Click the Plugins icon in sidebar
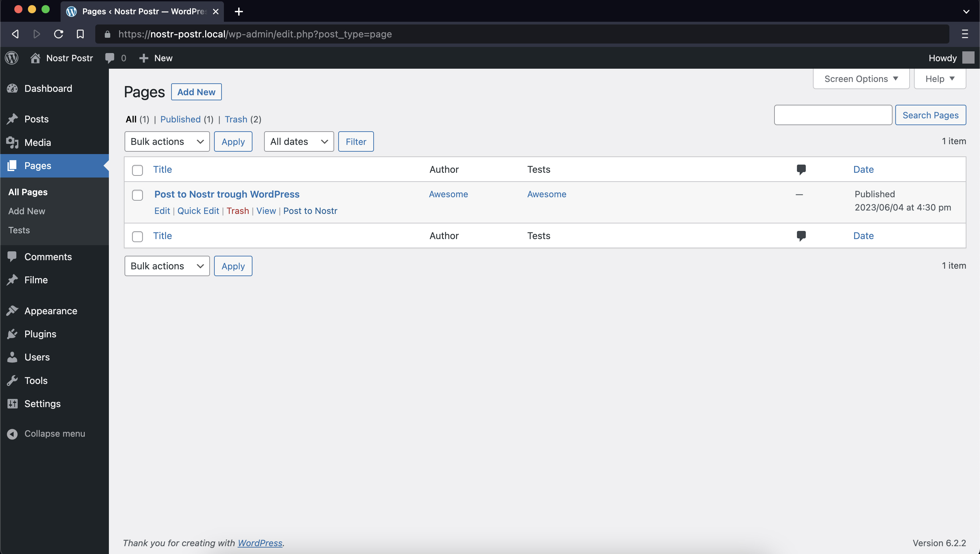Screen dimensions: 980x554 13,334
